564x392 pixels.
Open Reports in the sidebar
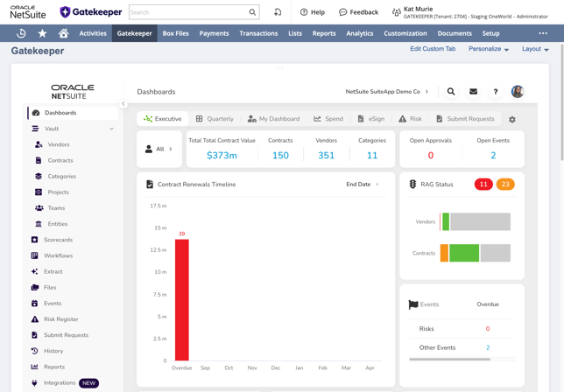[x=54, y=367]
